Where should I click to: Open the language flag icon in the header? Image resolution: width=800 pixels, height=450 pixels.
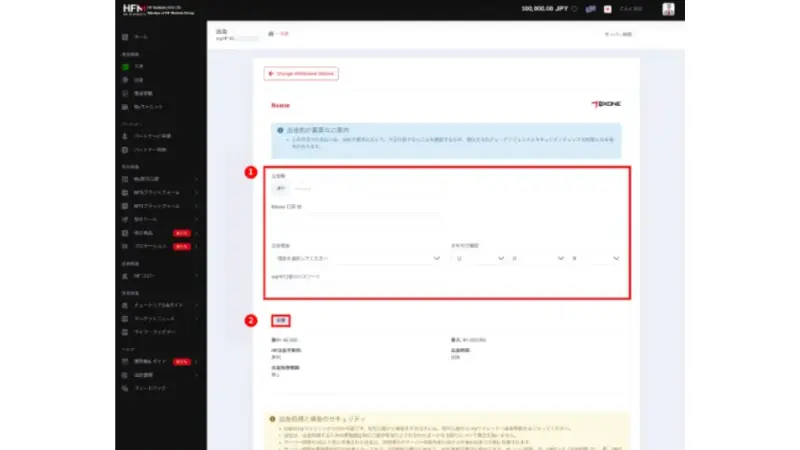click(x=591, y=9)
